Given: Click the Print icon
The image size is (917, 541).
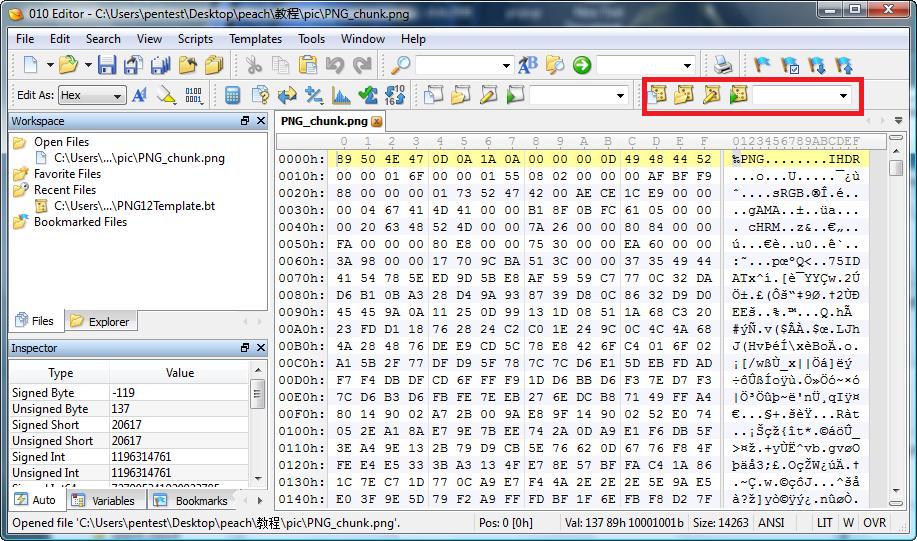Looking at the screenshot, I should click(x=723, y=66).
